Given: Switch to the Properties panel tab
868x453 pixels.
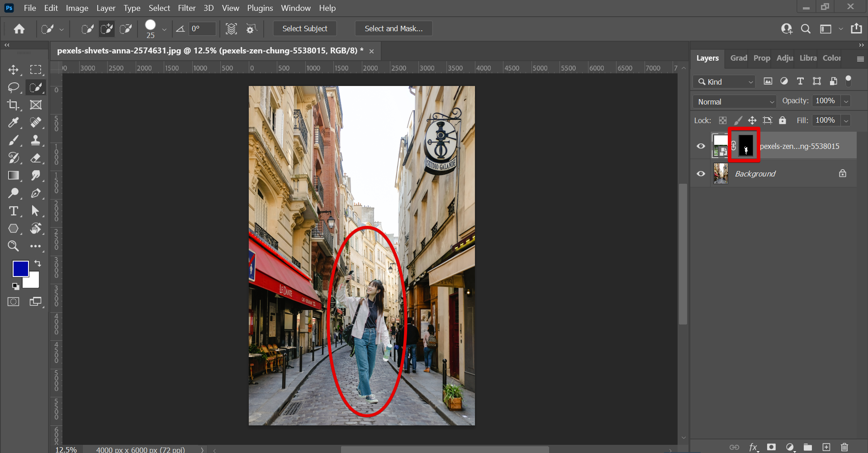Looking at the screenshot, I should pos(761,58).
